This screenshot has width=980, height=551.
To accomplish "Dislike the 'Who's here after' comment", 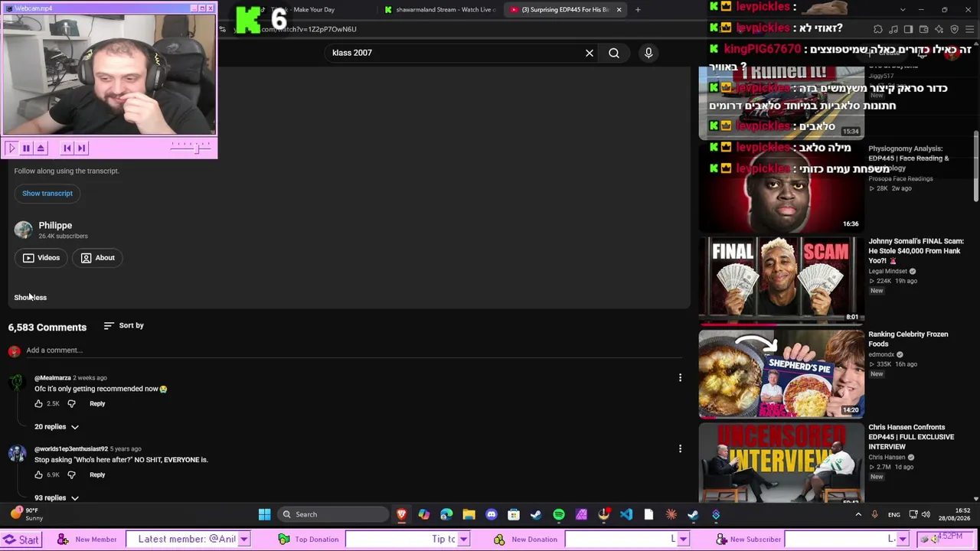I will pyautogui.click(x=72, y=474).
